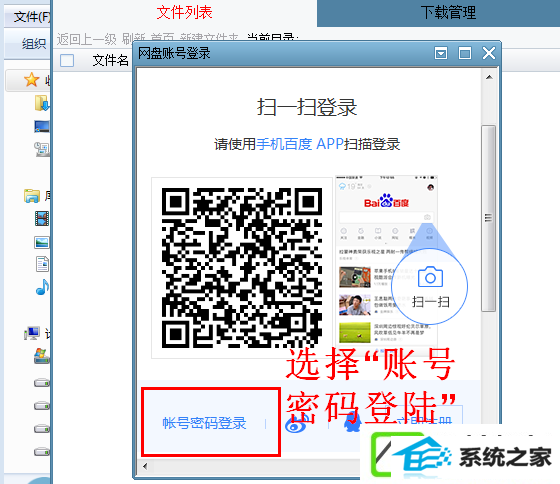The image size is (560, 484).
Task: Switch to the 文件列表 tab
Action: 184,13
